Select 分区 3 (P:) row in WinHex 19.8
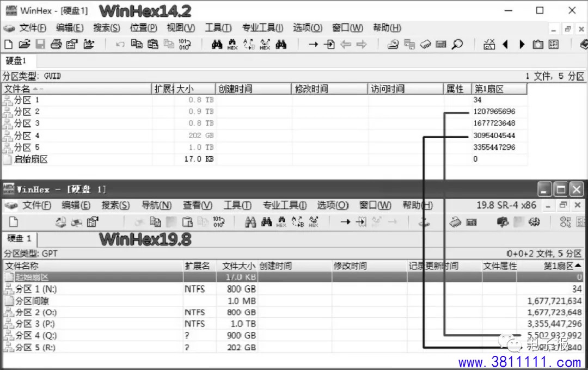Image resolution: width=588 pixels, height=370 pixels. [x=293, y=324]
